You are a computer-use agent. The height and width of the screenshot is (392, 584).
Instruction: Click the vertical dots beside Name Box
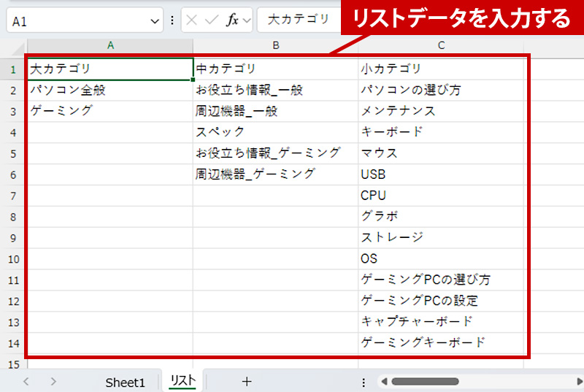pyautogui.click(x=172, y=20)
